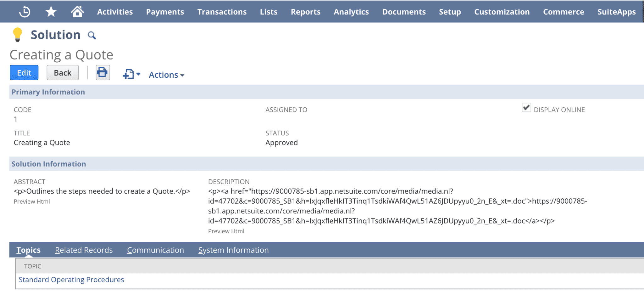Click the lightbulb Solution icon
Screen dimensions: 644x300
17,34
